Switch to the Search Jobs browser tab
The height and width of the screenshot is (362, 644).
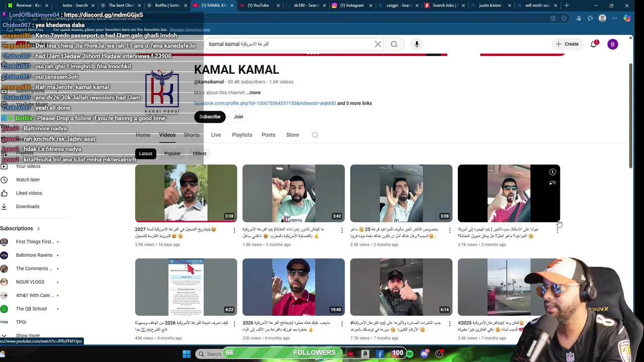pos(445,6)
